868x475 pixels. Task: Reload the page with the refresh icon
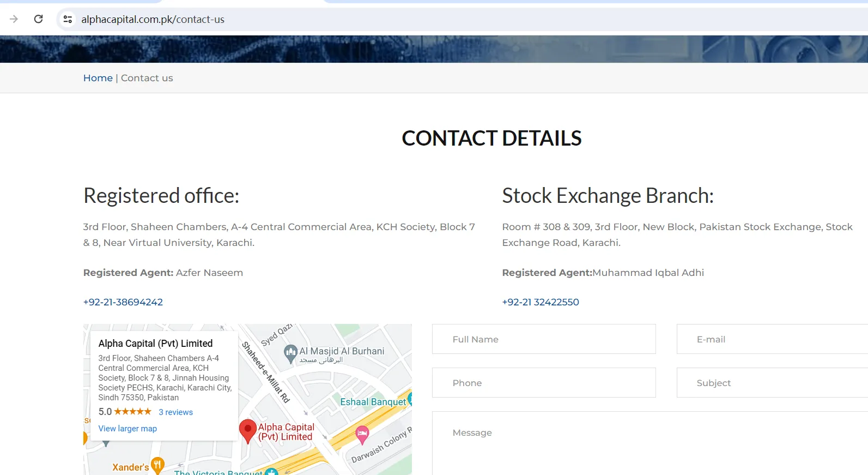(x=39, y=19)
